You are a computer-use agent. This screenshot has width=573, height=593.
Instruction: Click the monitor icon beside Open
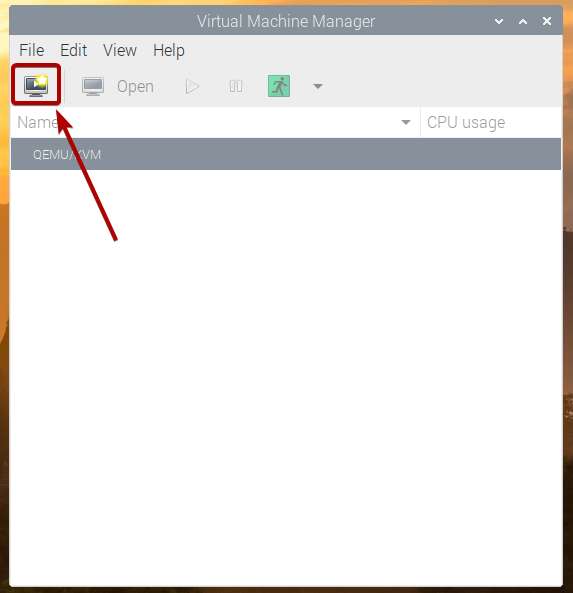93,87
